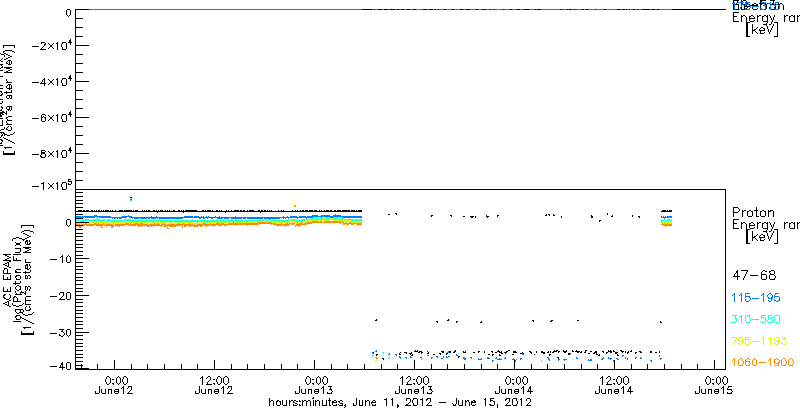
Task: Click the hours:minutes date range axis title
Action: tap(401, 403)
